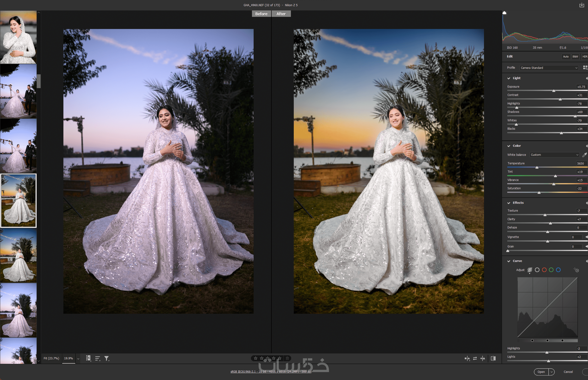Toggle the before/after split view icon
588x380 pixels.
click(x=493, y=358)
